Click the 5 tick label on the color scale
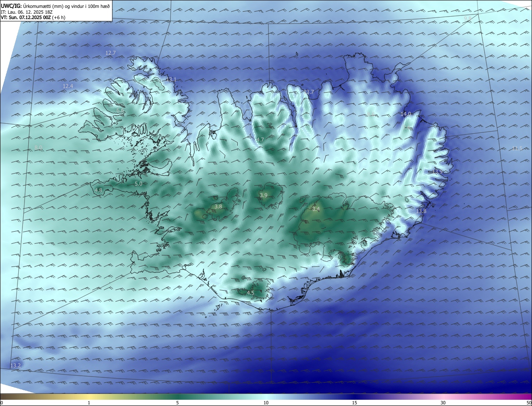The image size is (532, 406). pyautogui.click(x=177, y=403)
